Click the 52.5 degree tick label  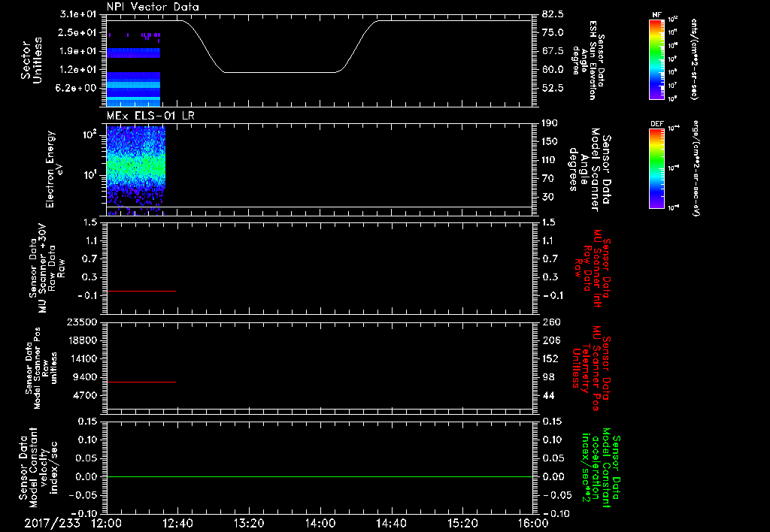point(553,89)
